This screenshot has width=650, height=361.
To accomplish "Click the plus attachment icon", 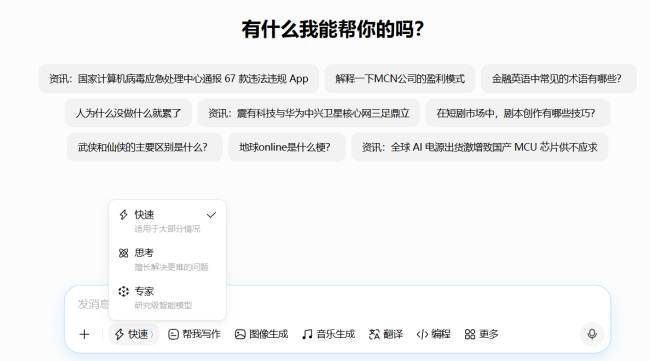I will coord(84,334).
